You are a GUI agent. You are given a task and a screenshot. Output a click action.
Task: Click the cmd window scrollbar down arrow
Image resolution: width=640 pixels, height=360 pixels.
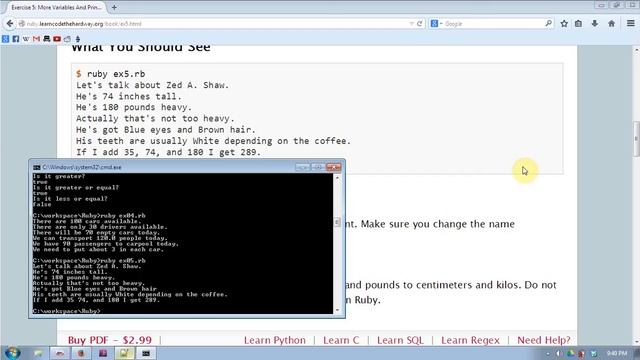pyautogui.click(x=337, y=310)
